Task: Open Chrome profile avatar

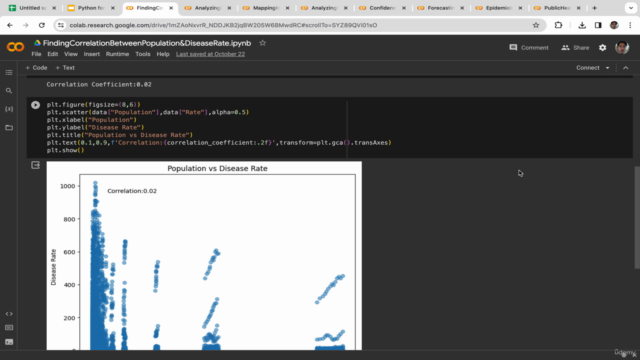Action: pyautogui.click(x=614, y=25)
